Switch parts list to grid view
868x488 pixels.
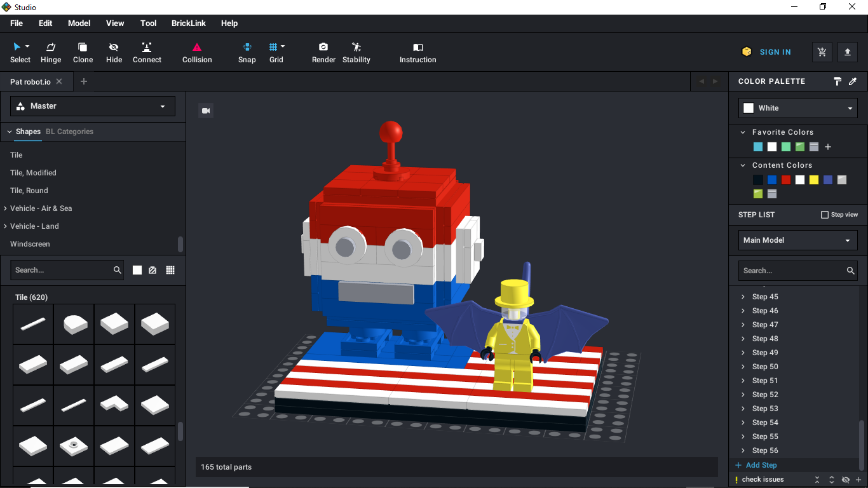pyautogui.click(x=170, y=270)
